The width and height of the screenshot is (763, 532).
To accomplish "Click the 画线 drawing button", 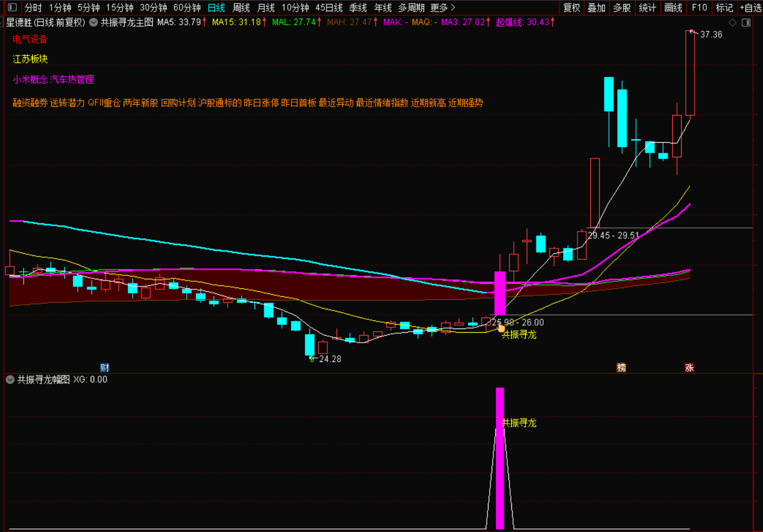I will (x=673, y=8).
